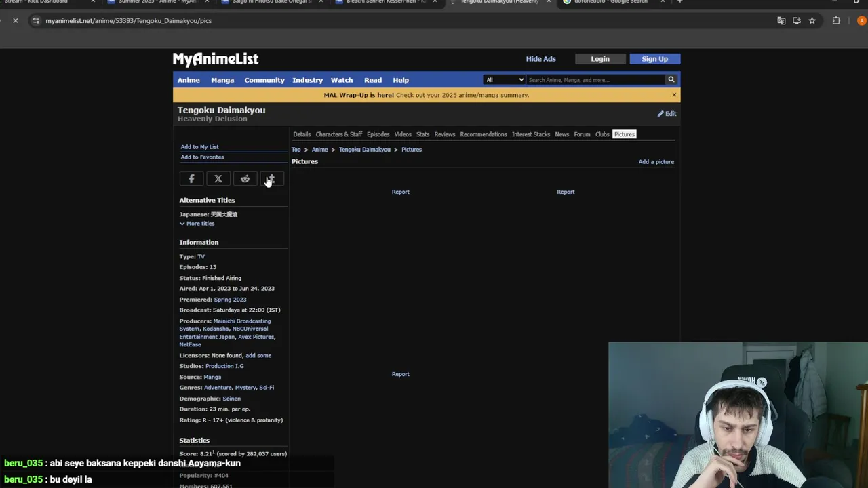The height and width of the screenshot is (488, 868).
Task: Switch to the Reviews tab
Action: 445,134
